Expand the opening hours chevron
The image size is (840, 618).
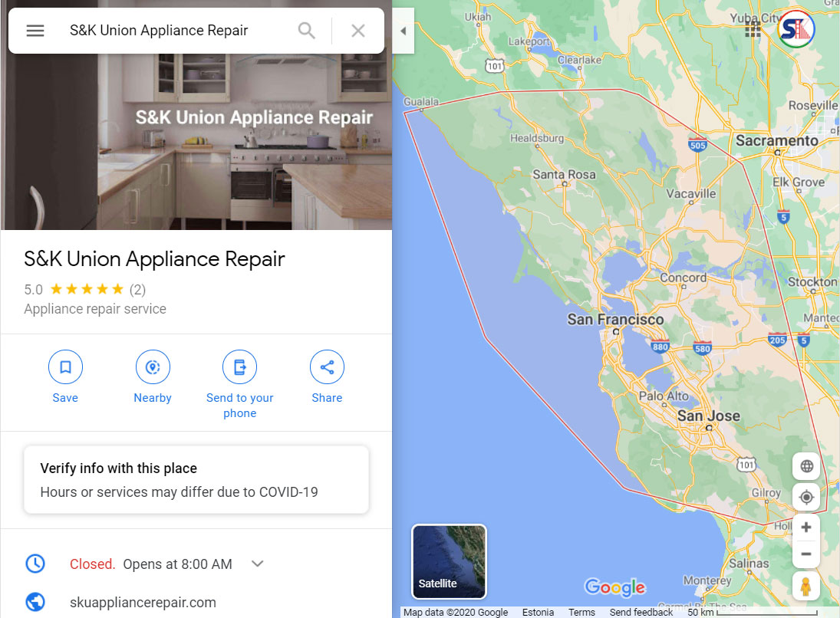tap(258, 564)
